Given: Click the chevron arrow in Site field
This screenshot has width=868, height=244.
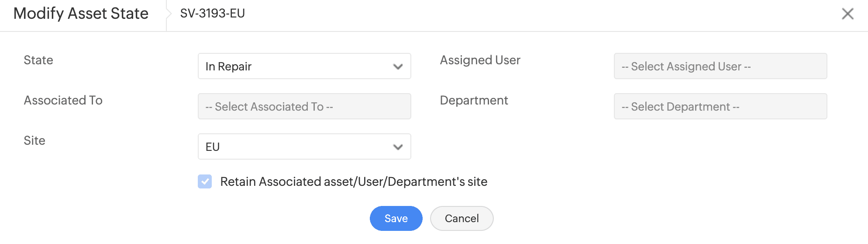Looking at the screenshot, I should pos(398,147).
